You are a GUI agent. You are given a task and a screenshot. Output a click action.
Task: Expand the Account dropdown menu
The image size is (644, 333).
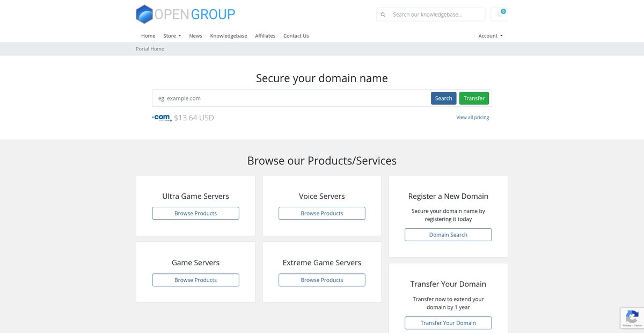click(x=491, y=36)
